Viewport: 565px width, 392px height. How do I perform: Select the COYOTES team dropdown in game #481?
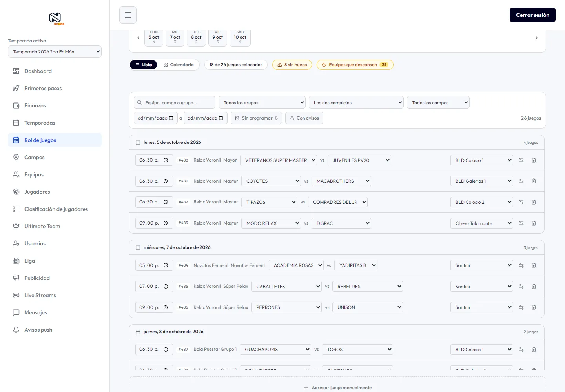coord(271,181)
